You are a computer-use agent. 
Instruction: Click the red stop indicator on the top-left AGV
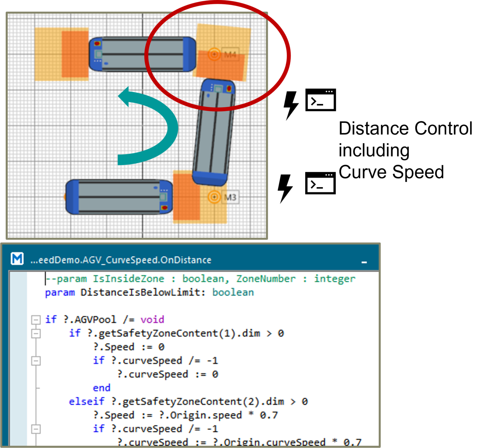tap(97, 44)
